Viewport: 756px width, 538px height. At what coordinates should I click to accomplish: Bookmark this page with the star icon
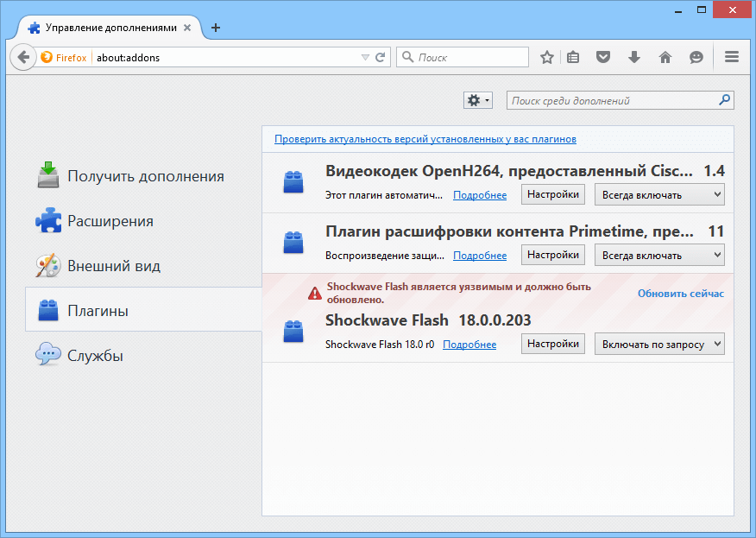(x=547, y=58)
